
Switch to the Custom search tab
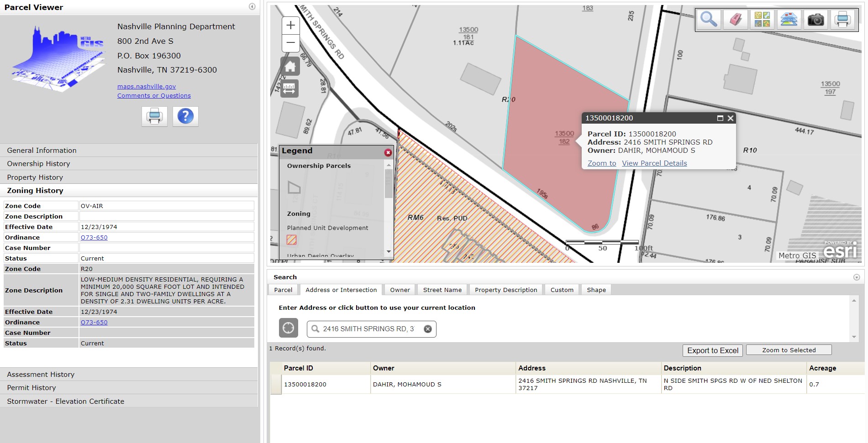(x=562, y=290)
